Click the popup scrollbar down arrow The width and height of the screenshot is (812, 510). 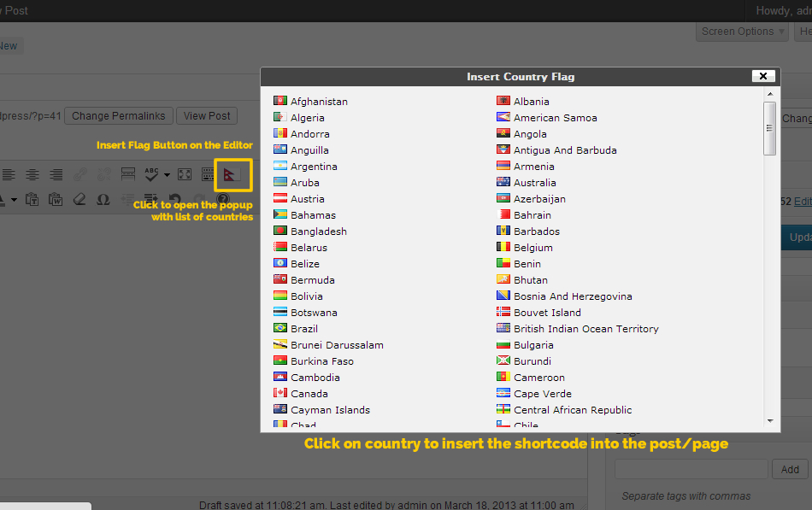(x=770, y=421)
